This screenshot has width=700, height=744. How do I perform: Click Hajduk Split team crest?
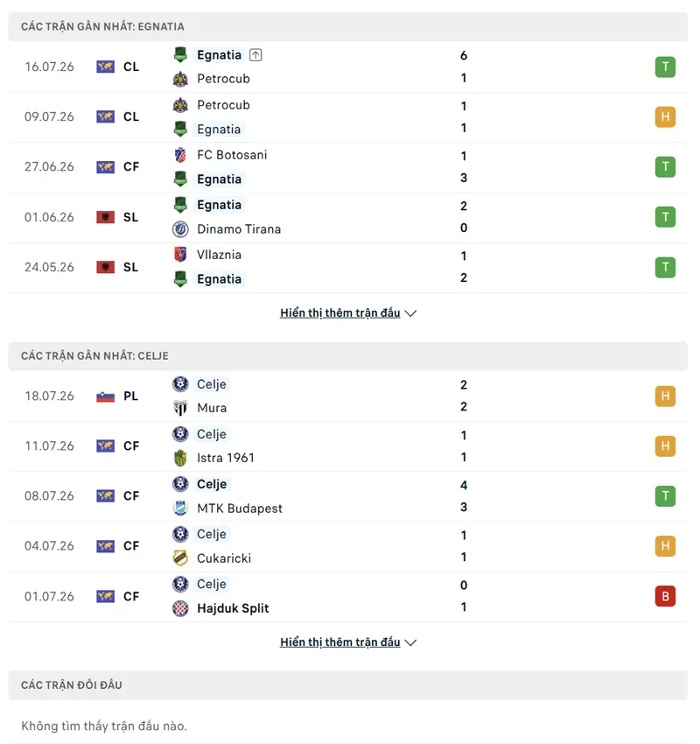[x=180, y=608]
